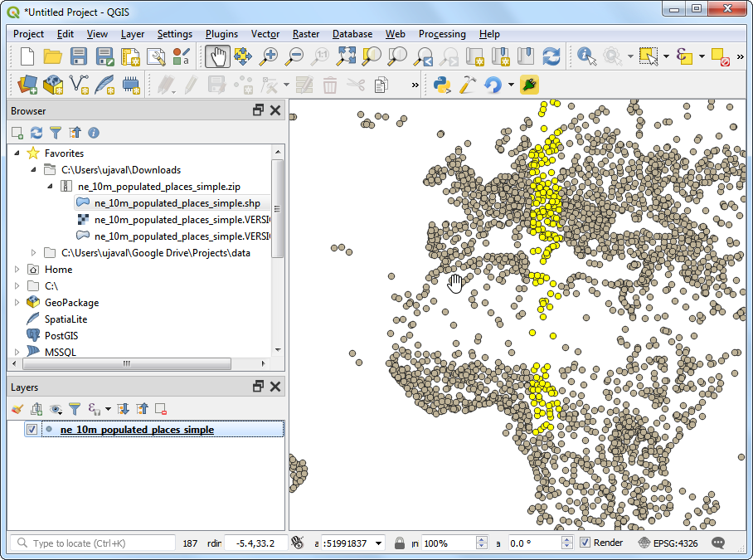Open the map scale dropdown

pos(379,543)
